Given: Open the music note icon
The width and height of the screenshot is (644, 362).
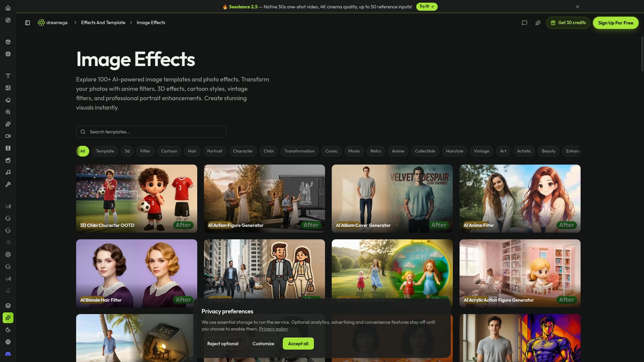Looking at the screenshot, I should (8, 172).
